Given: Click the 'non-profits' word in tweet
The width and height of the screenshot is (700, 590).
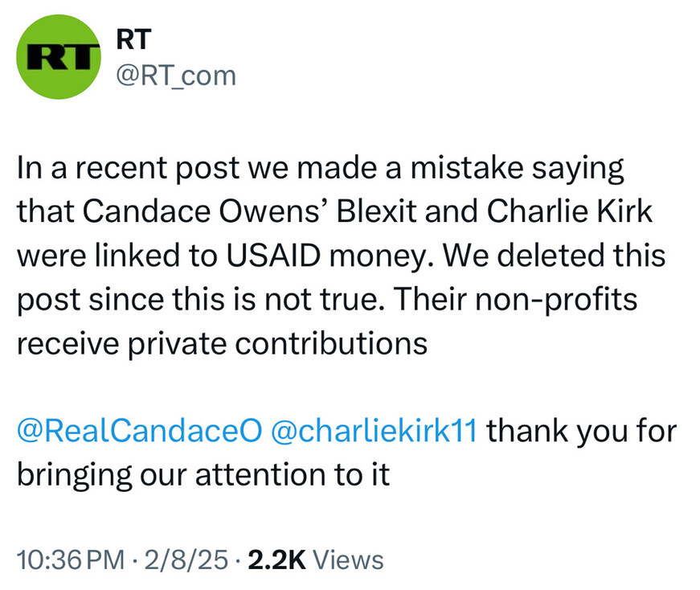Looking at the screenshot, I should coord(556,299).
